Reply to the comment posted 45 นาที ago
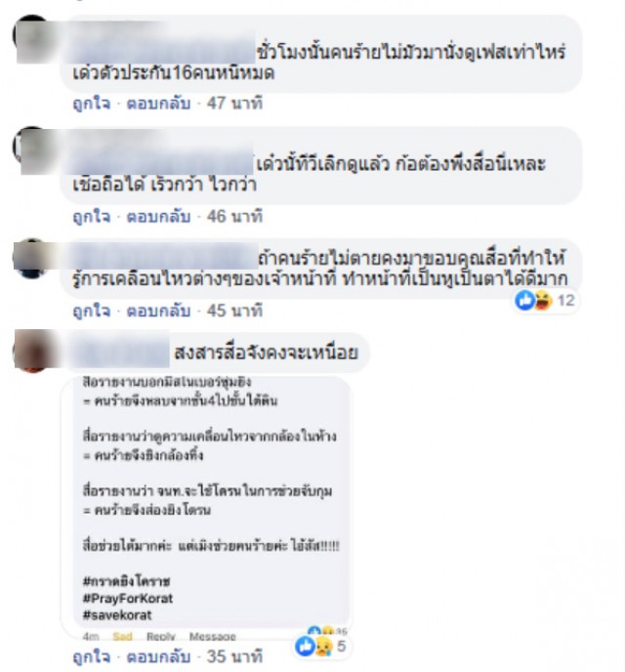625x672 pixels. [158, 312]
